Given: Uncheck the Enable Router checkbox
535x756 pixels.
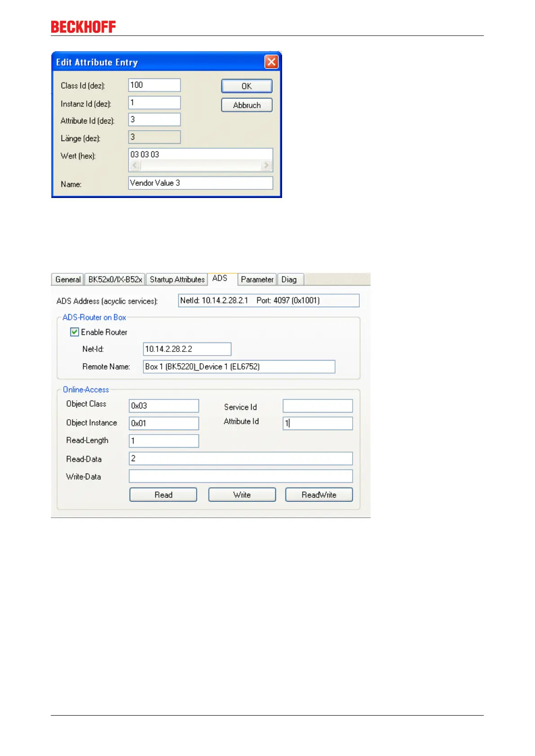Looking at the screenshot, I should pos(75,332).
